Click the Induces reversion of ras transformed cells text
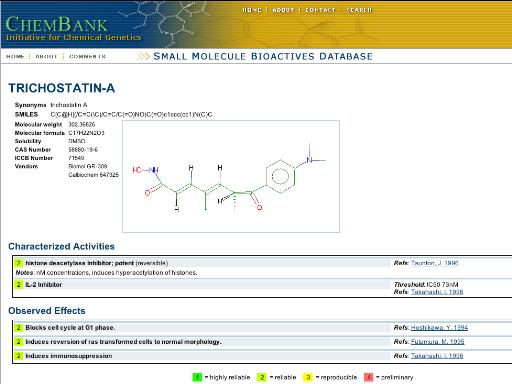This screenshot has height=384, width=512. (x=123, y=342)
